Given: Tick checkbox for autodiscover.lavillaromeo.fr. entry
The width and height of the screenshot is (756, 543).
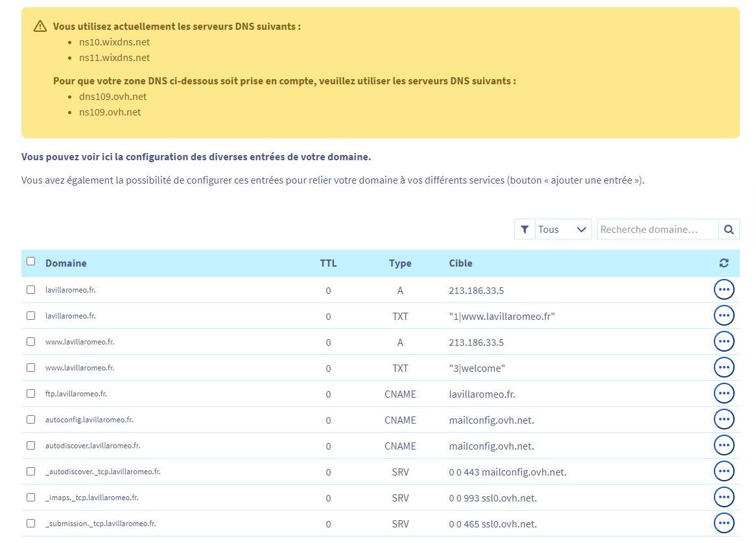Looking at the screenshot, I should [30, 446].
